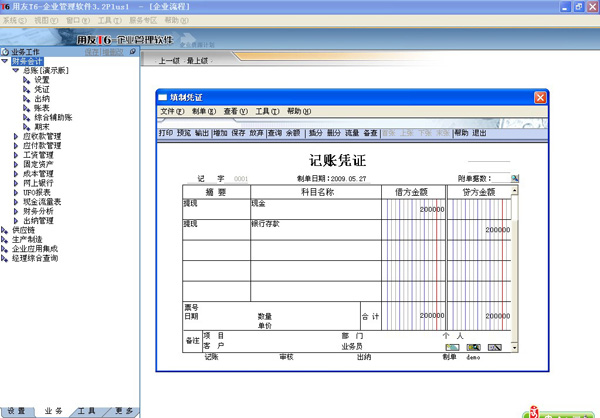Viewport: 600px width, 418px height.
Task: Open the 工具 menu in 填制凭证
Action: (267, 111)
